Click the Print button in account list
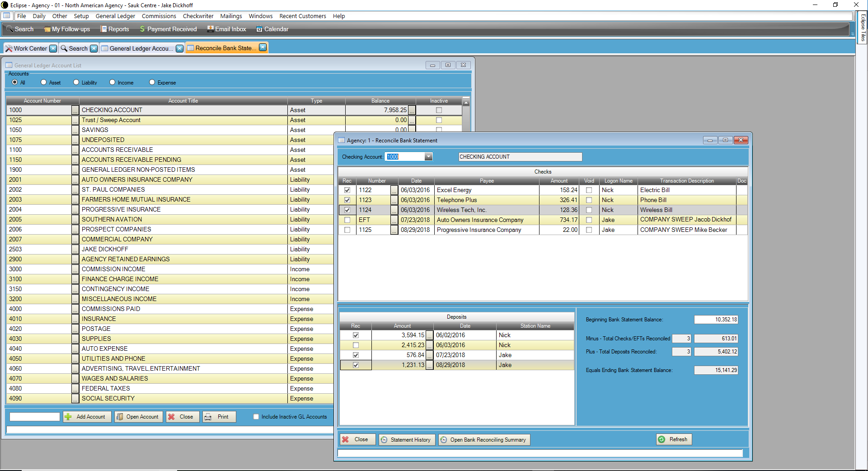Image resolution: width=868 pixels, height=471 pixels. [x=219, y=417]
